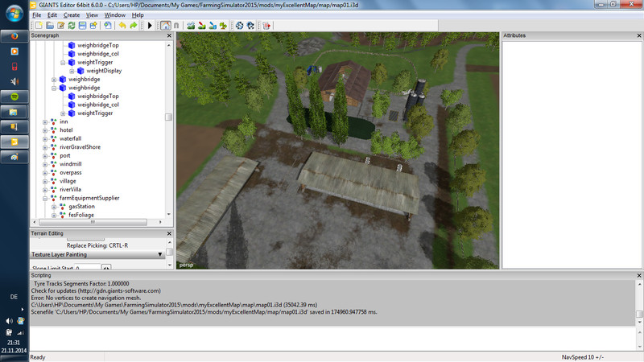This screenshot has height=362, width=644.
Task: Select the terrain detail paint icon with blue brush
Action: (213, 26)
